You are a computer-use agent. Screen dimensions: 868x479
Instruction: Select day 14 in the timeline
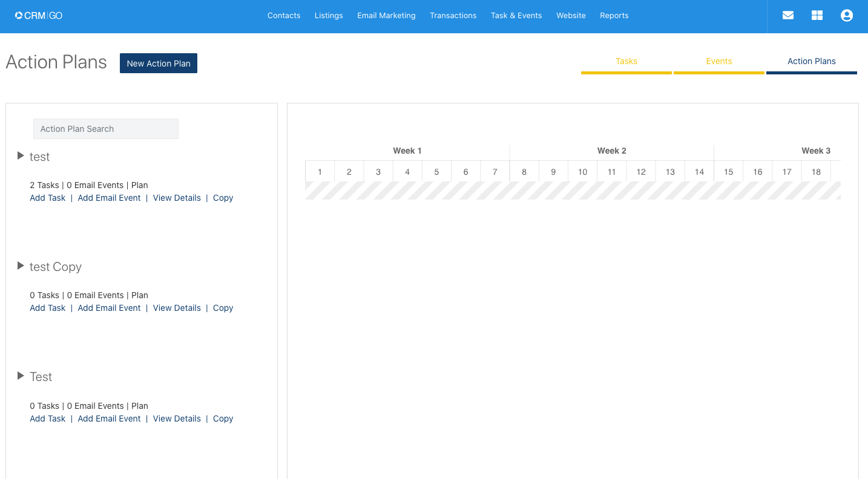coord(699,172)
